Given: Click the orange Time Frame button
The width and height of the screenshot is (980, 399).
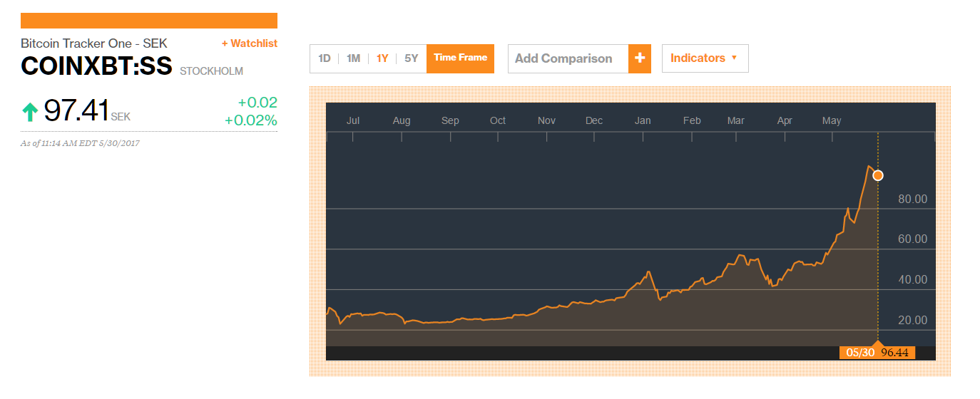Looking at the screenshot, I should click(460, 58).
